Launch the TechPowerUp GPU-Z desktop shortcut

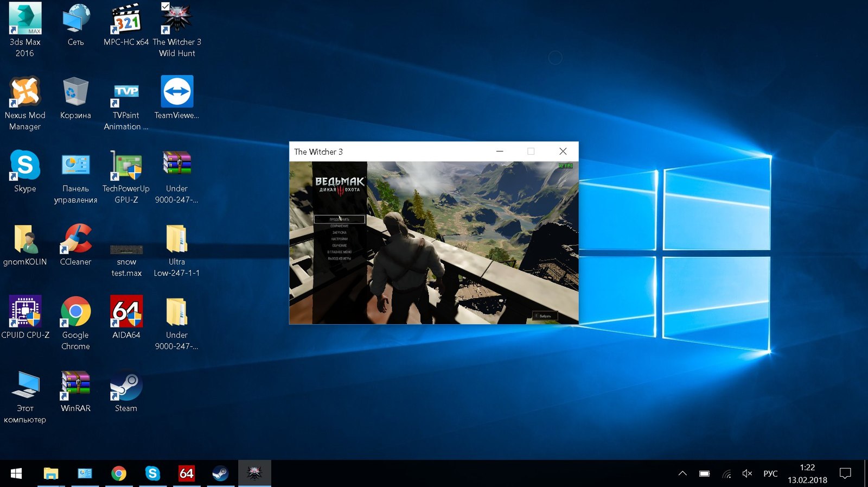[x=126, y=176]
